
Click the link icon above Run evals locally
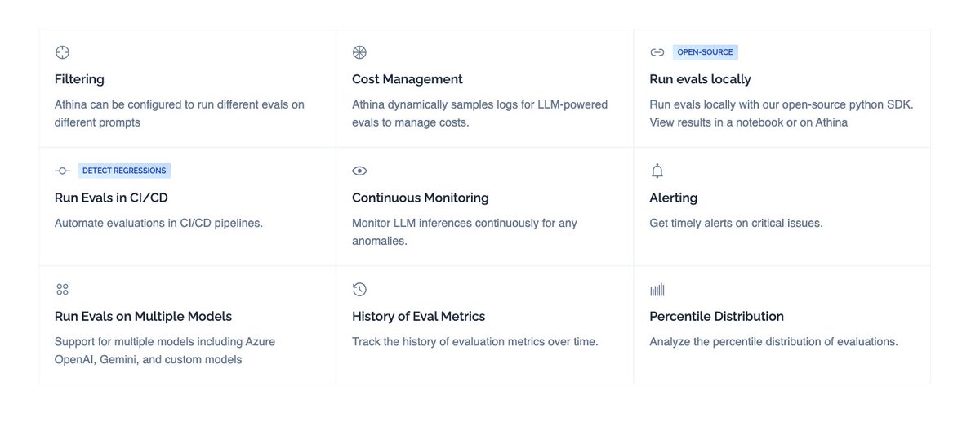pyautogui.click(x=657, y=52)
